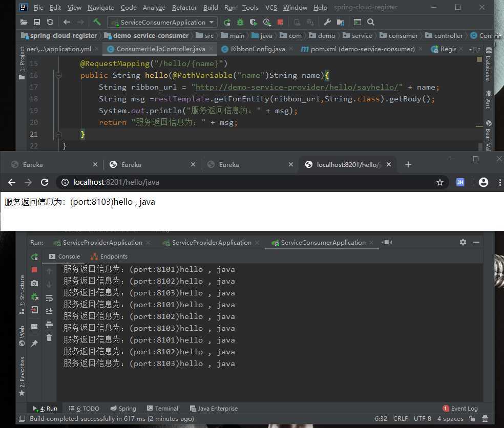Change the CRLF line separator setting
This screenshot has width=504, height=428.
400,419
